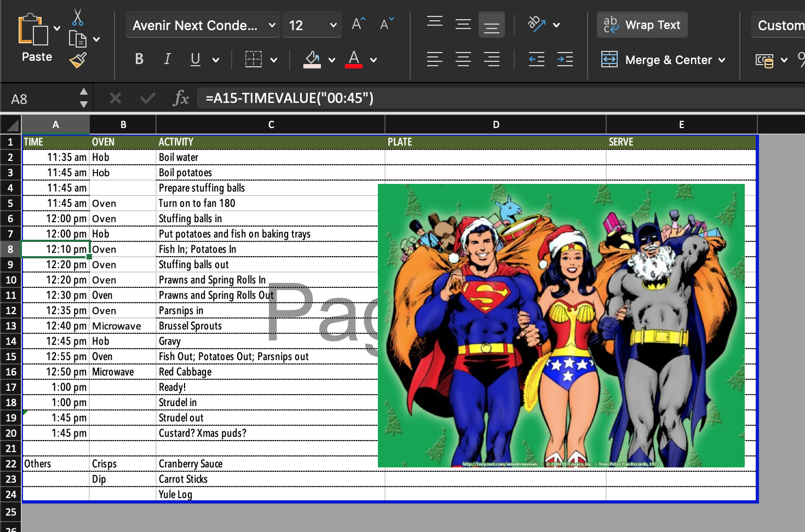The image size is (805, 532).
Task: Click the Paste clipboard icon
Action: pyautogui.click(x=33, y=29)
